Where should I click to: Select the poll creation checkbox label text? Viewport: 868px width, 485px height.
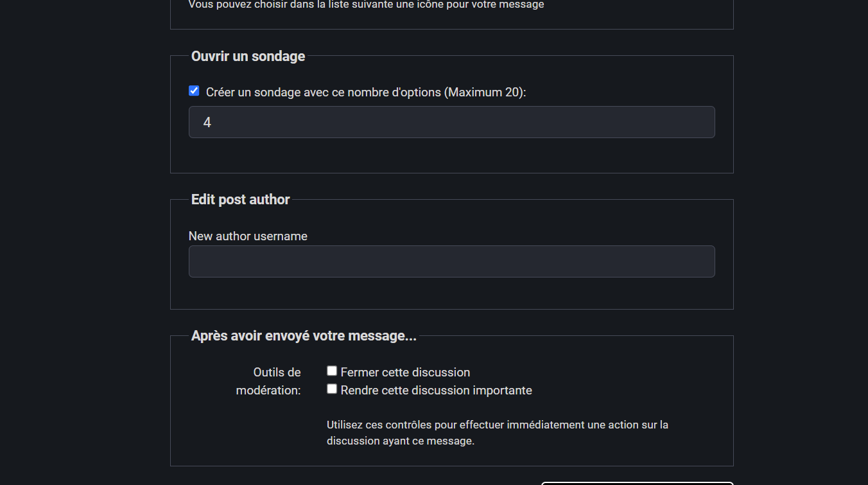(366, 92)
